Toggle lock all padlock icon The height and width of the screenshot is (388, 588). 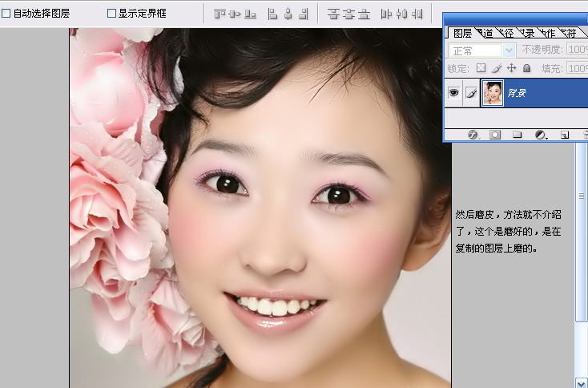(527, 68)
